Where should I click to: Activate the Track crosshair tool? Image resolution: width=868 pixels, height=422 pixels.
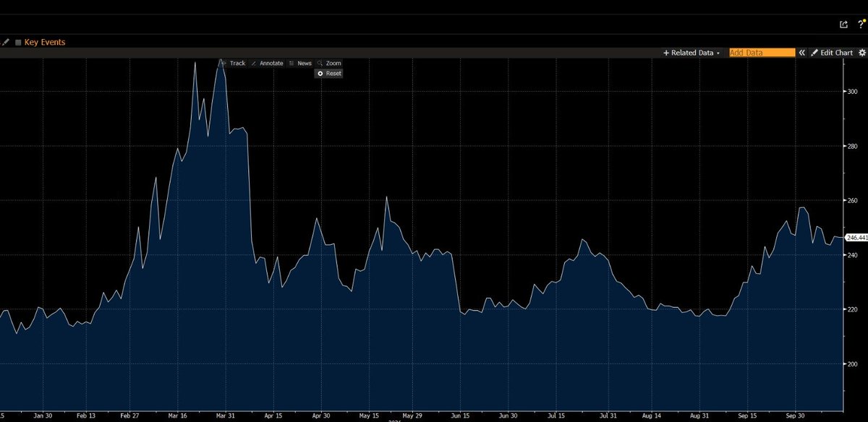coord(233,64)
